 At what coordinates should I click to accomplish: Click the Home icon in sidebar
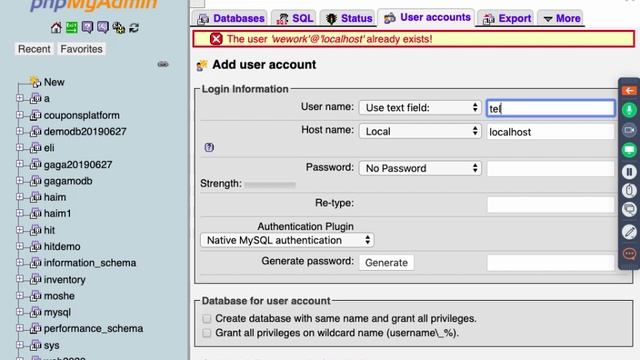(x=56, y=28)
